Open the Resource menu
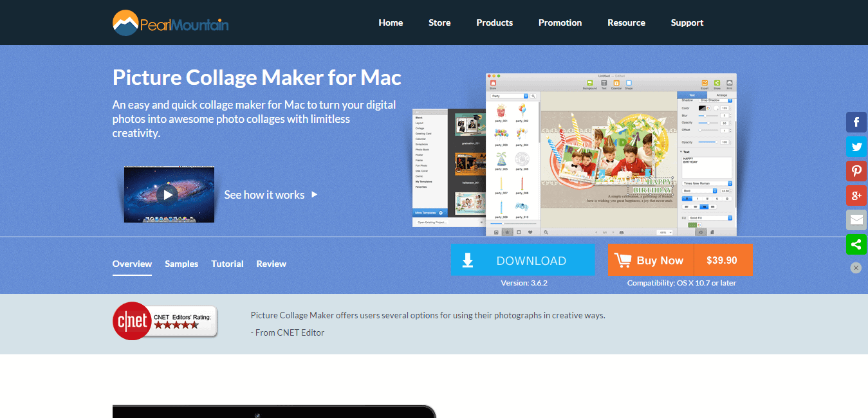This screenshot has height=418, width=868. 626,23
